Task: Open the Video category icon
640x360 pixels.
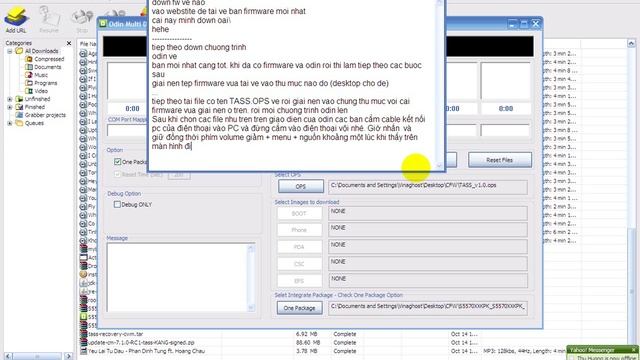Action: (29, 91)
